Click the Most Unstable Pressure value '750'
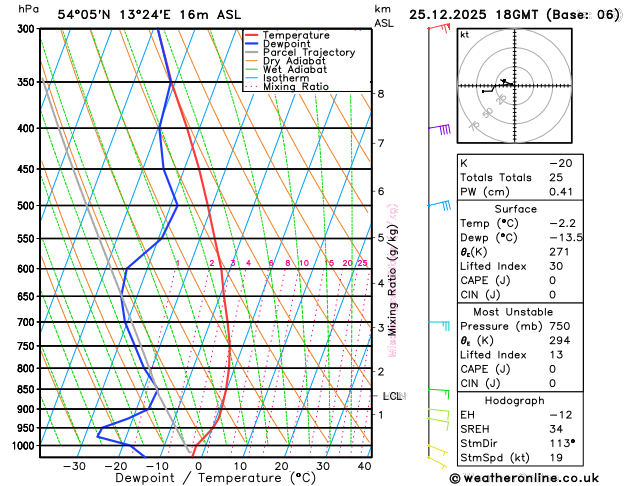629x486 pixels. 560,326
